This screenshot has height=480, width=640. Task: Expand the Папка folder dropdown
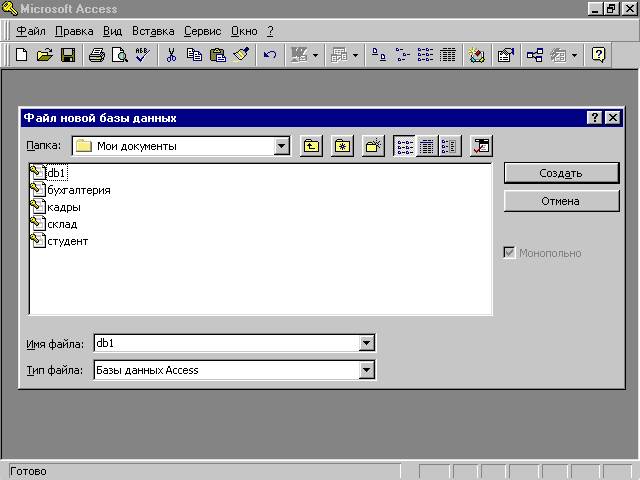281,146
